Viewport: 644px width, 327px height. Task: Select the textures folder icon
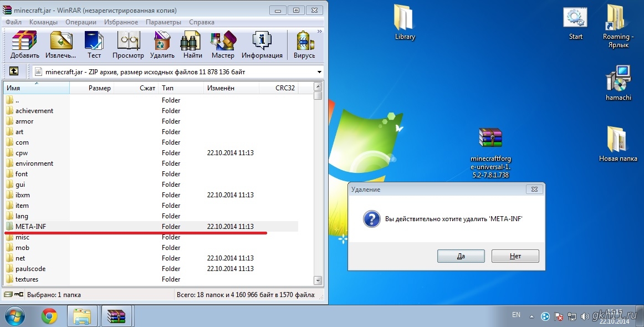coord(10,279)
